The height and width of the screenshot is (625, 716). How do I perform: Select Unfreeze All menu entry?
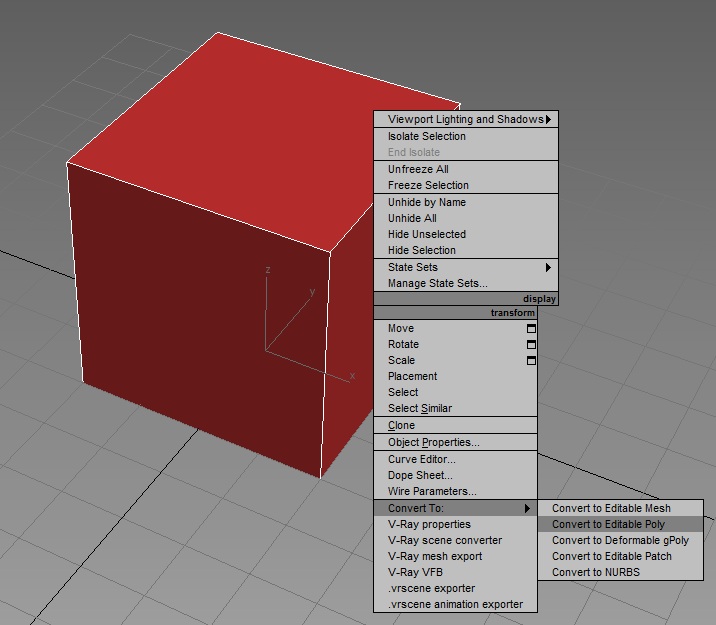(466, 169)
